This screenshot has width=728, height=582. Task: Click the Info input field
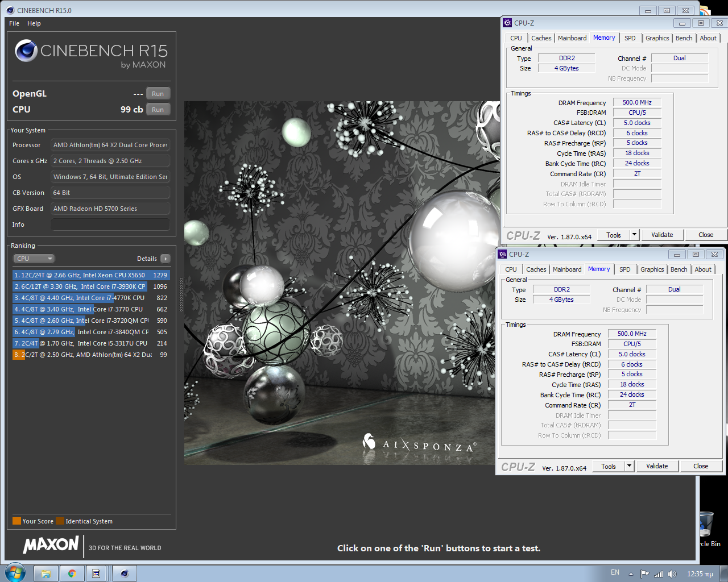tap(110, 225)
